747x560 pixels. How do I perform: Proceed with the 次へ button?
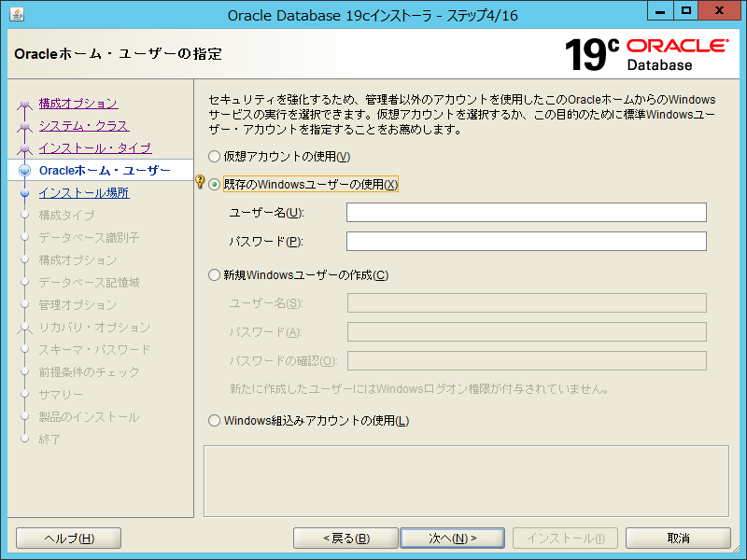click(x=453, y=539)
